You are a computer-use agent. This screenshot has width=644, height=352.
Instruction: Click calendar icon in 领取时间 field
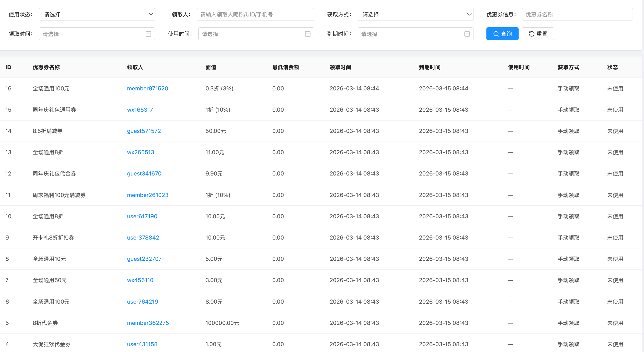148,34
